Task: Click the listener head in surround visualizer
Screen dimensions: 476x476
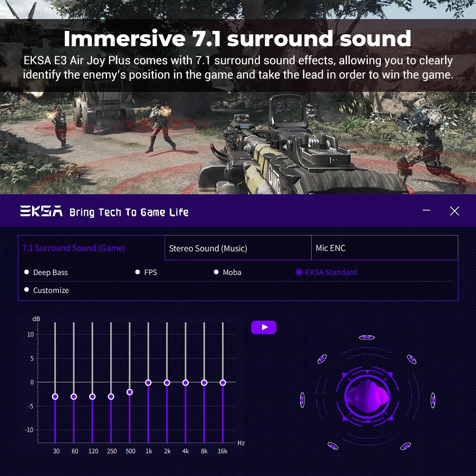Action: pos(367,397)
